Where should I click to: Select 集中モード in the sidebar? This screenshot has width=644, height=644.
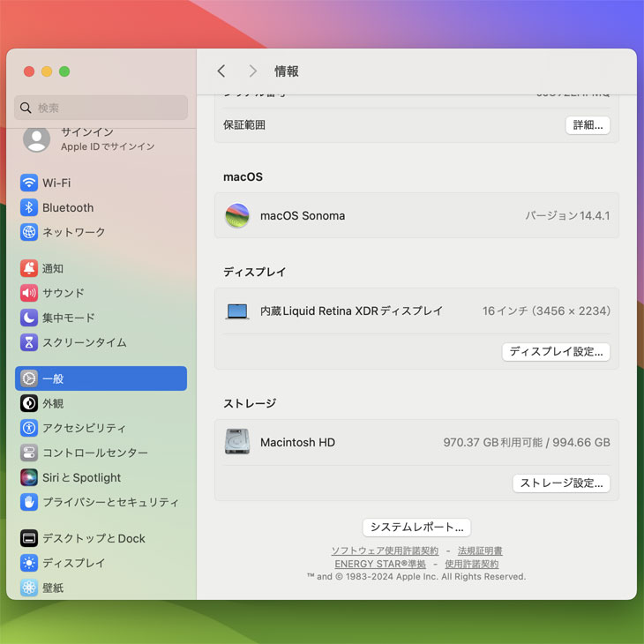[x=101, y=318]
